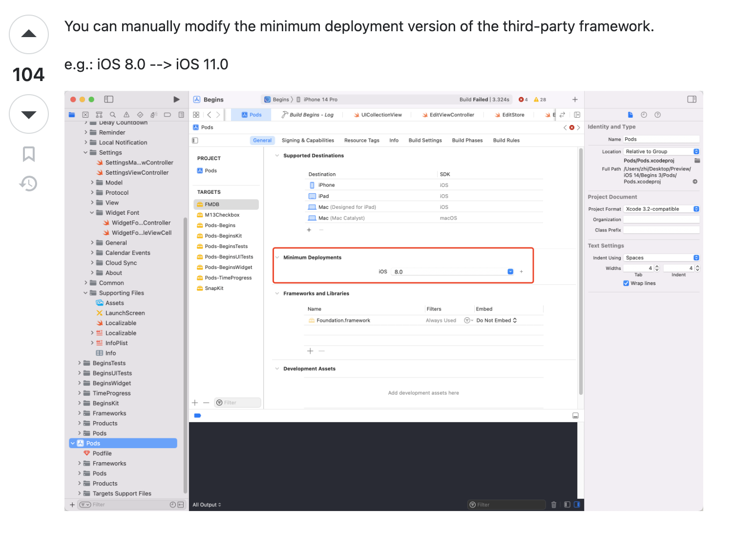Show the answer's activity history
The height and width of the screenshot is (534, 756).
28,184
